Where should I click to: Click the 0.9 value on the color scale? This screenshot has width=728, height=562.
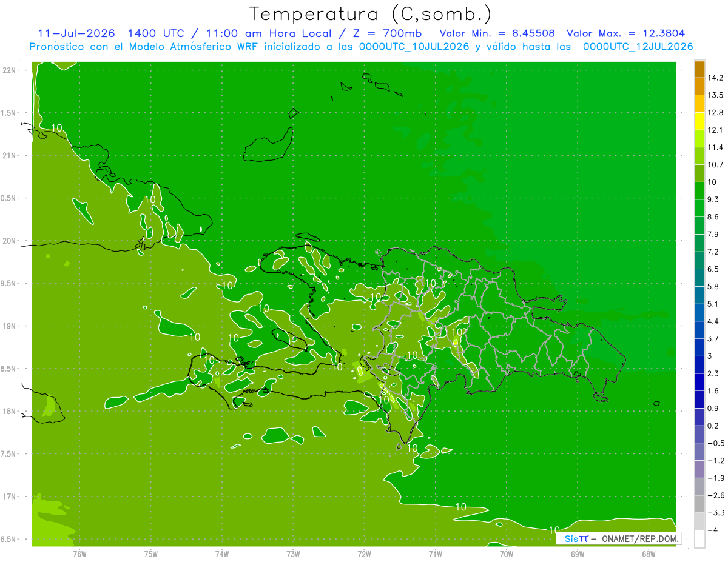point(713,408)
